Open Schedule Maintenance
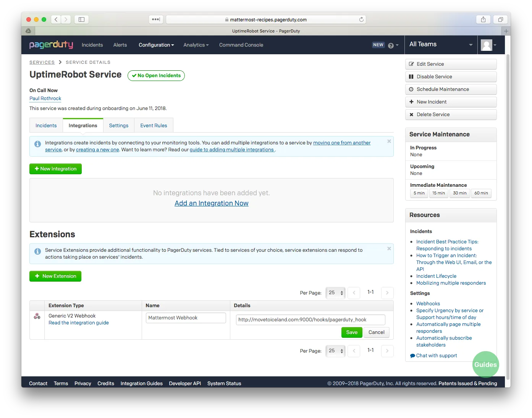The image size is (532, 418). coord(451,89)
